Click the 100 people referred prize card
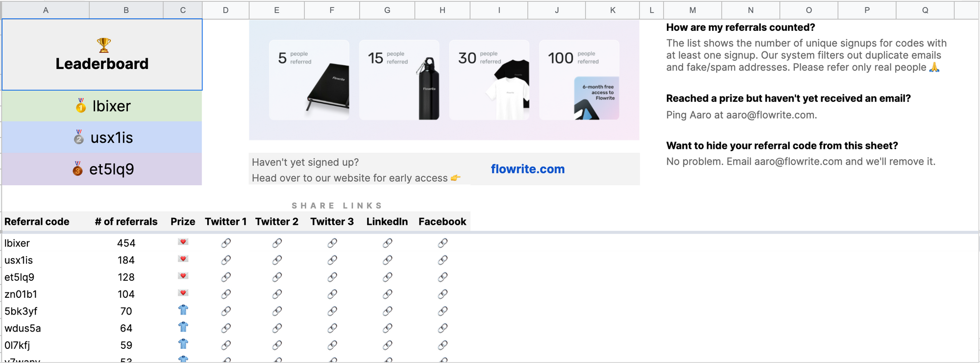980x363 pixels. [579, 80]
